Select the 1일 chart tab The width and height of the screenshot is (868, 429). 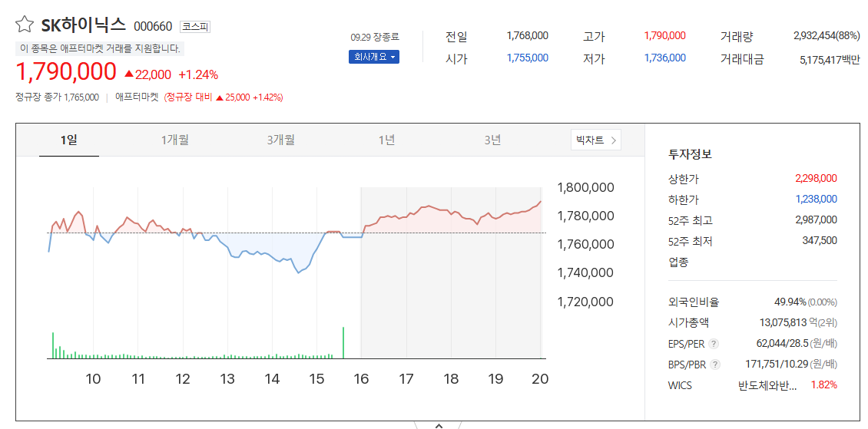(x=68, y=140)
